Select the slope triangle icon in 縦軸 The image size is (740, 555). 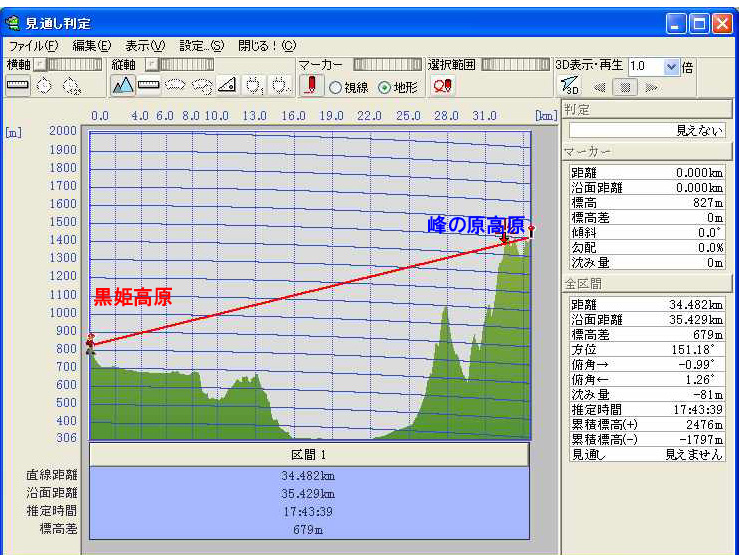227,86
